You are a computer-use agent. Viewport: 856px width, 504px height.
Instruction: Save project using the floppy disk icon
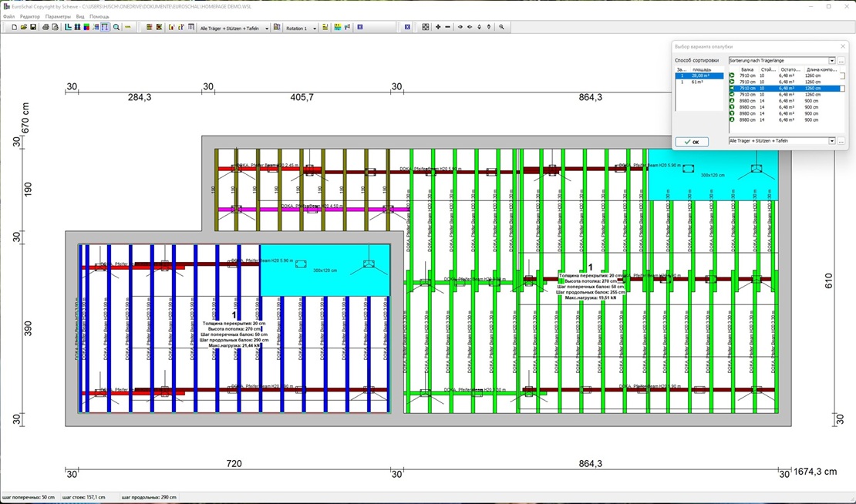tap(33, 27)
